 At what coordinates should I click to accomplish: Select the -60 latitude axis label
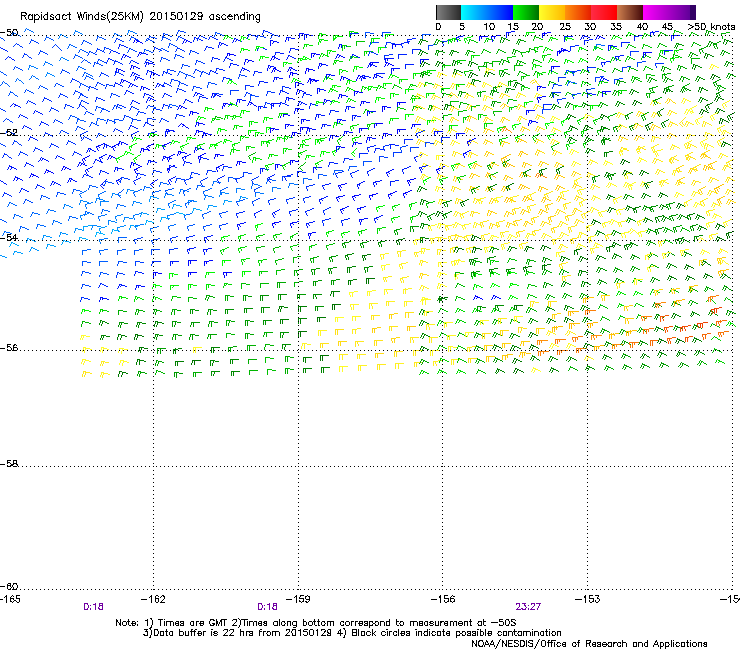[x=9, y=587]
